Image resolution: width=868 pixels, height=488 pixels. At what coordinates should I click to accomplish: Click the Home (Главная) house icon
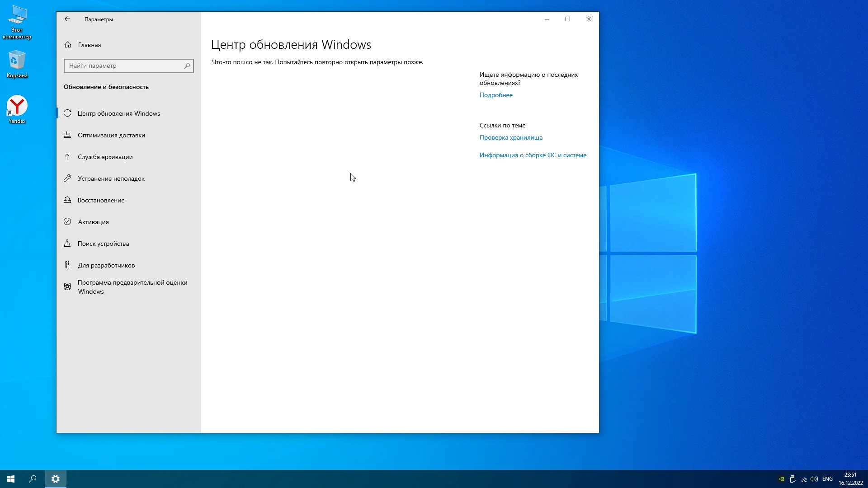(x=68, y=45)
